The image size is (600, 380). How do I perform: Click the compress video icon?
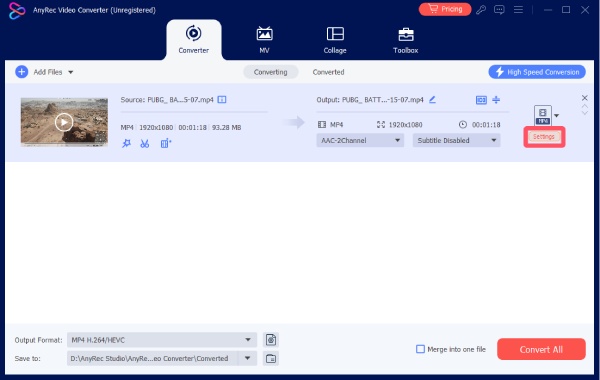click(481, 100)
